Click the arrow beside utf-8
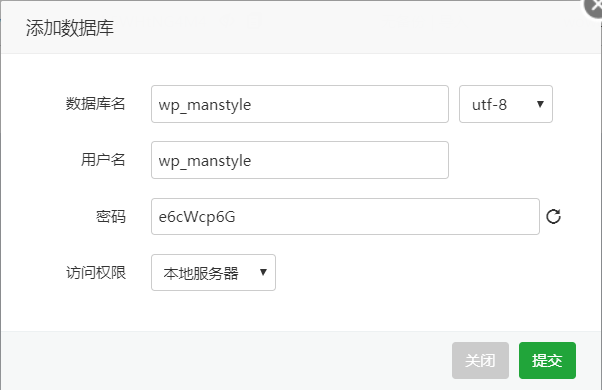 pos(540,104)
